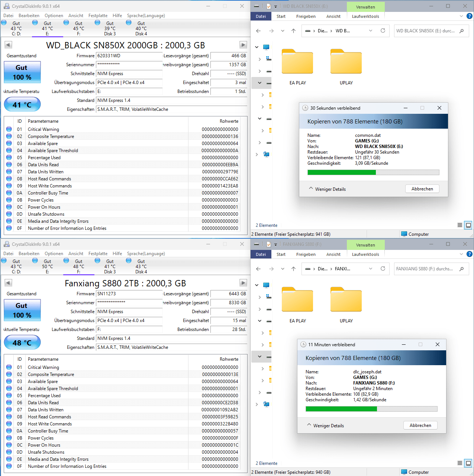This screenshot has width=474, height=476.
Task: Open Sprache(Language) menu in Fanxiang CrystalDiskInfo window
Action: 146,254
